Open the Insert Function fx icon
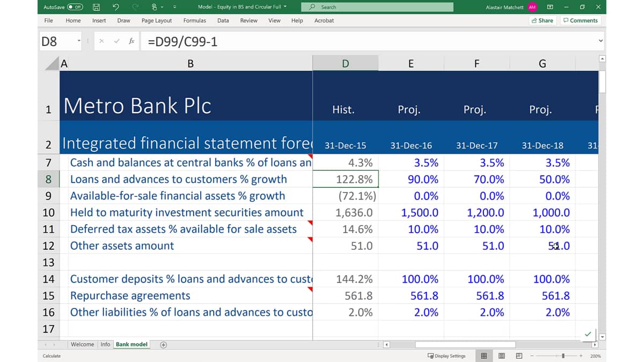 pyautogui.click(x=131, y=41)
